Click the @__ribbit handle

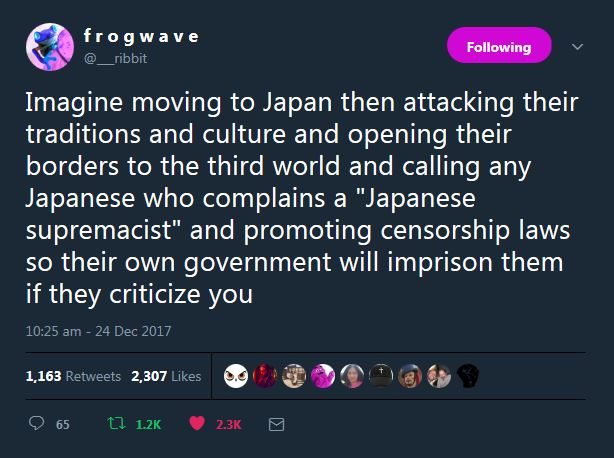[x=116, y=59]
